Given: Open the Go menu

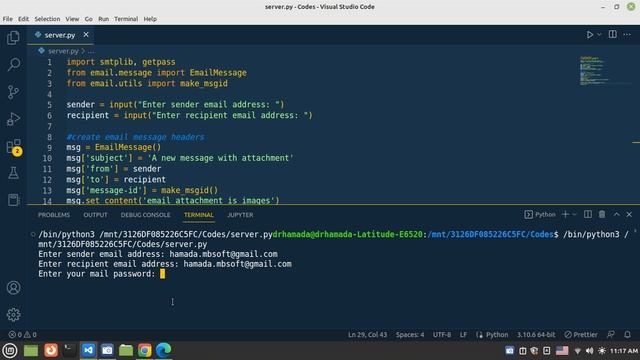Looking at the screenshot, I should tap(89, 19).
